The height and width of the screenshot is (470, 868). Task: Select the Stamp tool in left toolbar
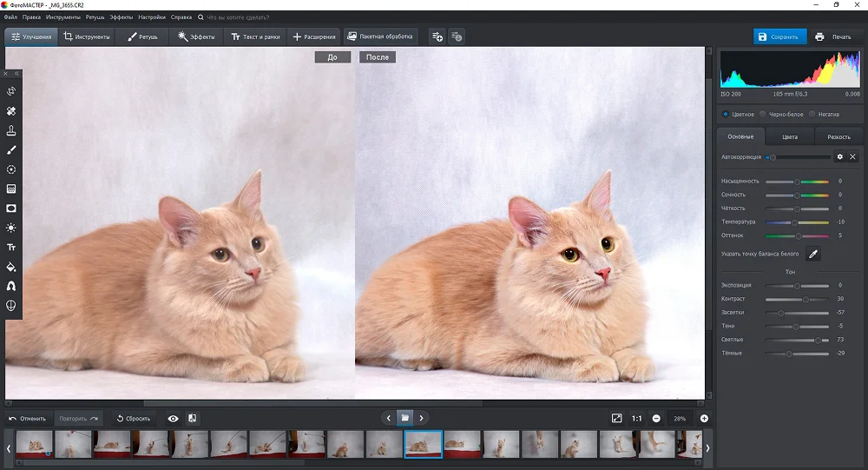coord(11,130)
